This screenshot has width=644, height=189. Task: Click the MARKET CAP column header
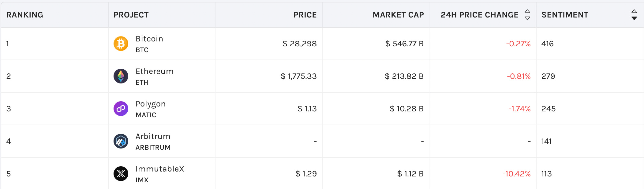tap(398, 15)
